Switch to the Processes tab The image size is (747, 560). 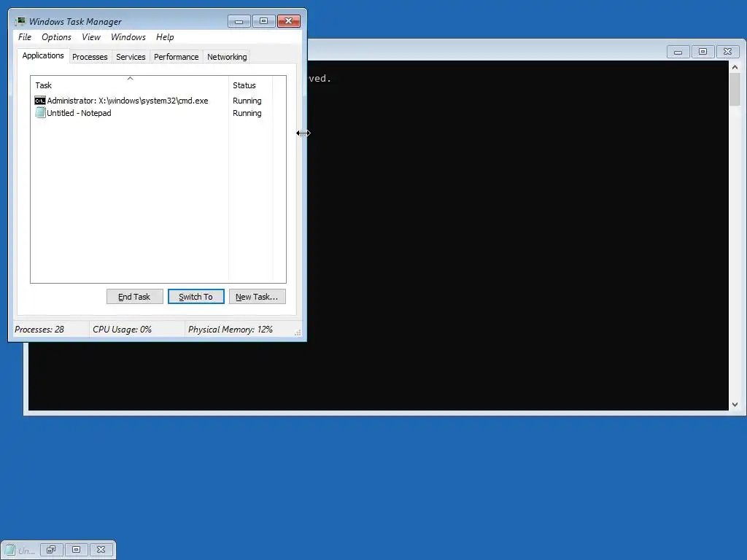pos(90,57)
